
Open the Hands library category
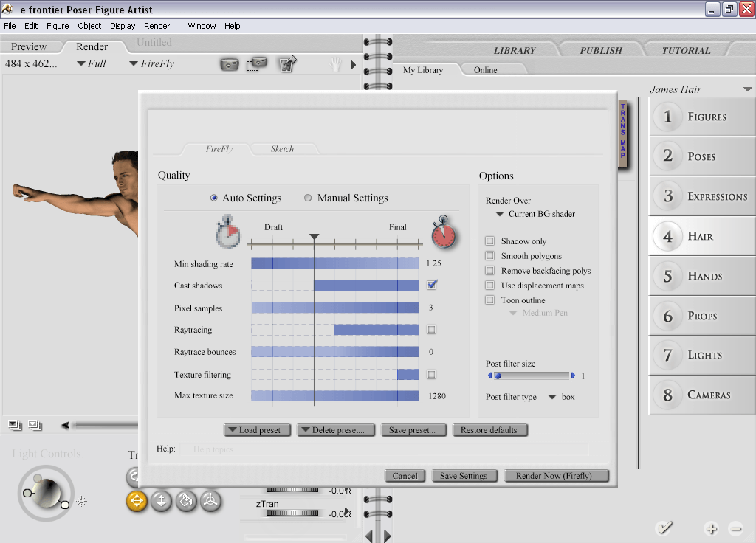[x=702, y=276]
